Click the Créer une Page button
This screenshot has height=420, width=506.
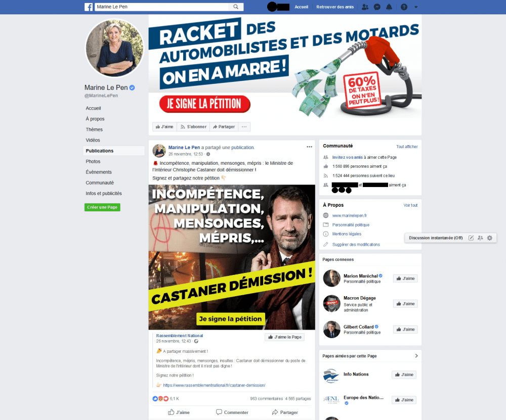click(102, 207)
